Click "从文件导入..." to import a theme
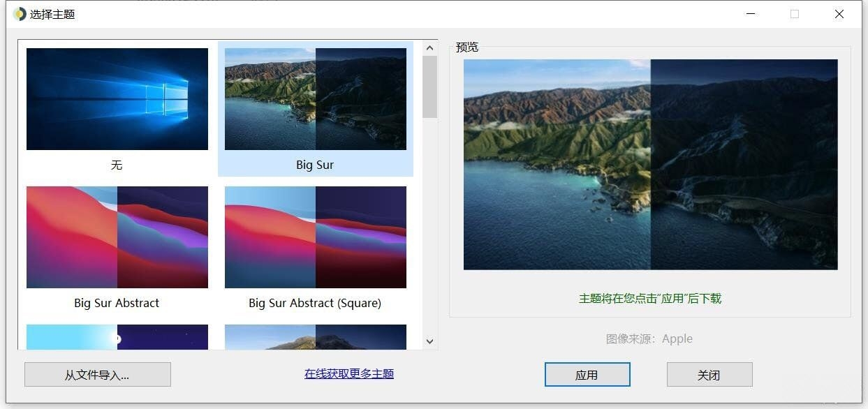Viewport: 868px width, 409px height. [97, 374]
